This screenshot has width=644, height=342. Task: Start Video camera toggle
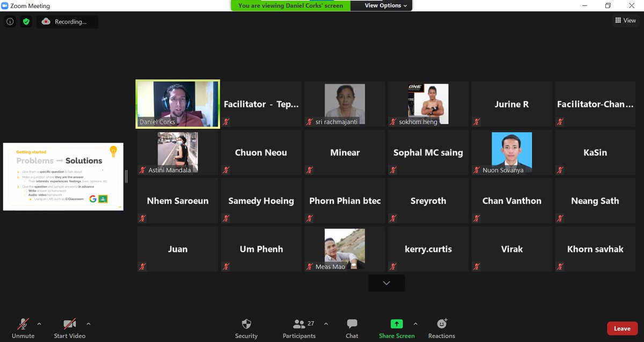pos(70,328)
